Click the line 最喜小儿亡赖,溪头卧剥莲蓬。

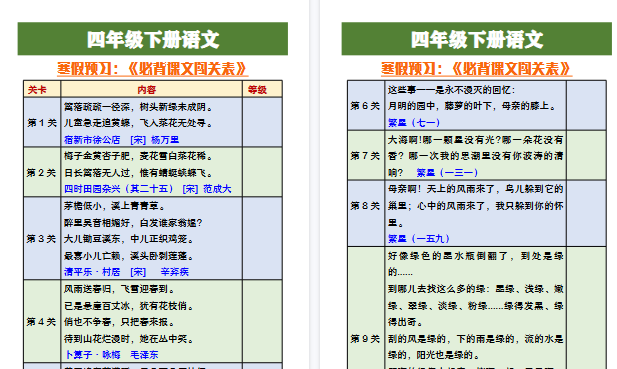tap(129, 256)
